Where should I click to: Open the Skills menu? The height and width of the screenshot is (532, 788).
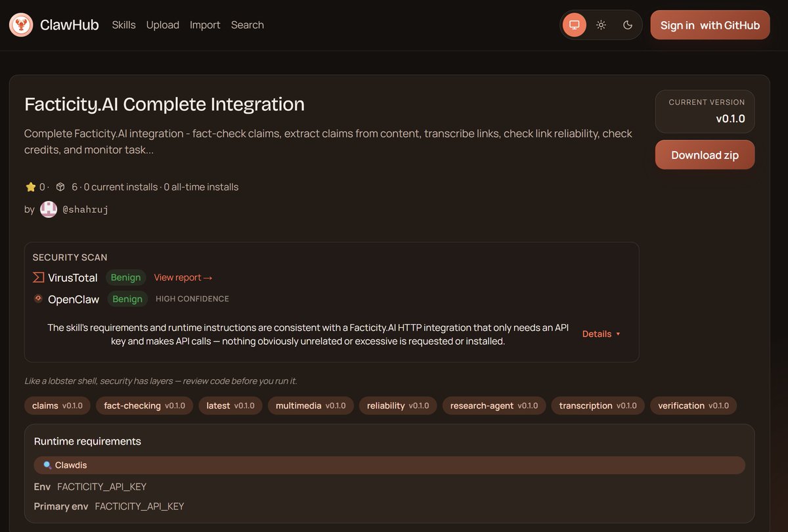coord(123,25)
